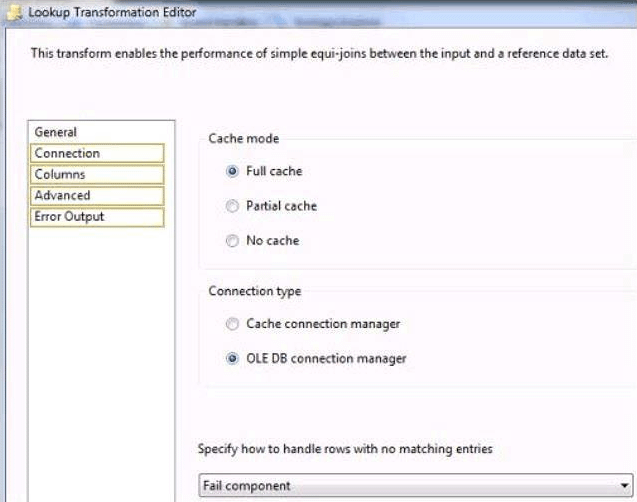Viewport: 637px width, 502px height.
Task: Choose OLE DB connection manager option
Action: [233, 358]
